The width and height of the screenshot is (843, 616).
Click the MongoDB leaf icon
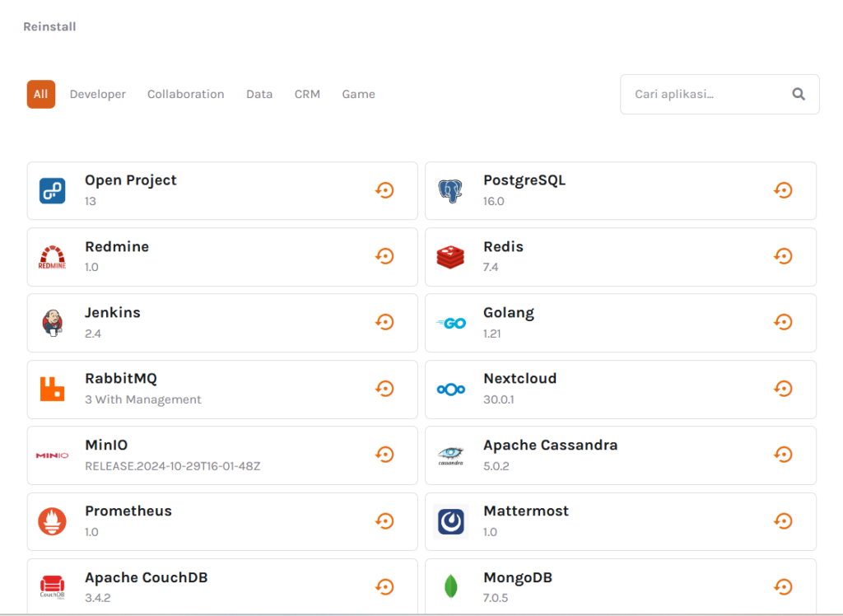tap(450, 586)
